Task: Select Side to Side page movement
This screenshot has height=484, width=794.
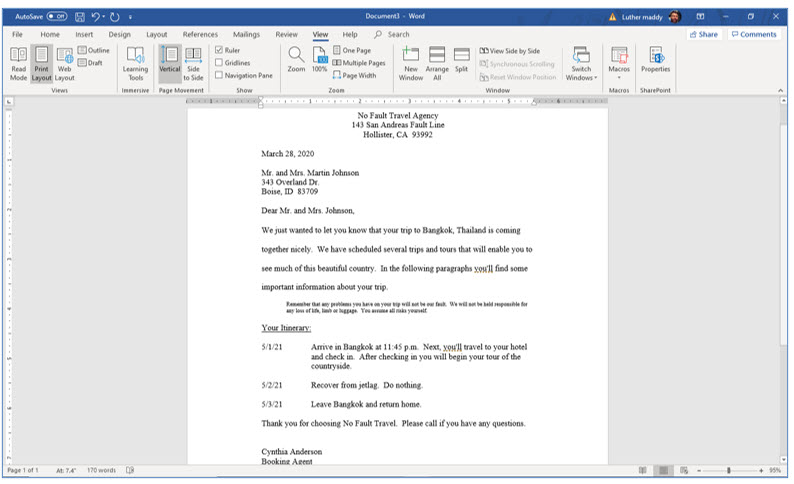Action: click(193, 64)
